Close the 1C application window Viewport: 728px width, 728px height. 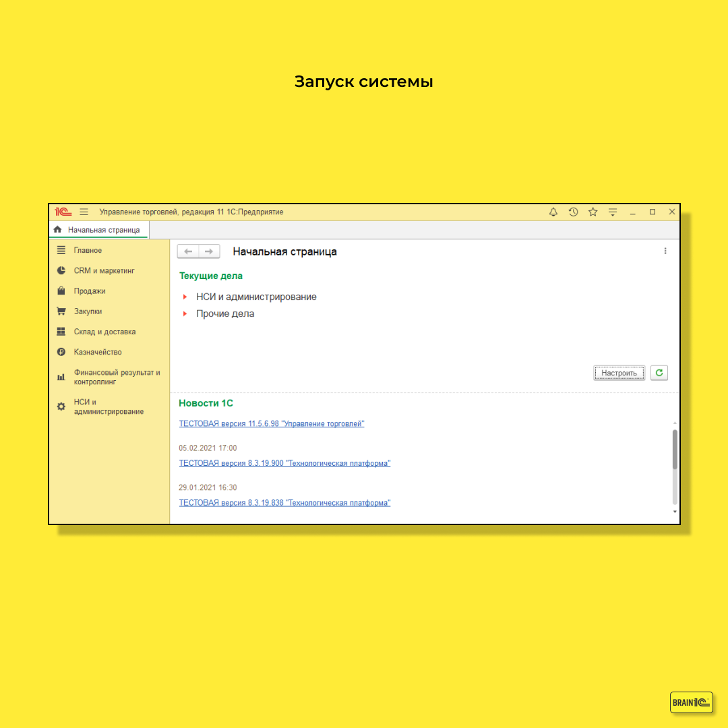672,212
